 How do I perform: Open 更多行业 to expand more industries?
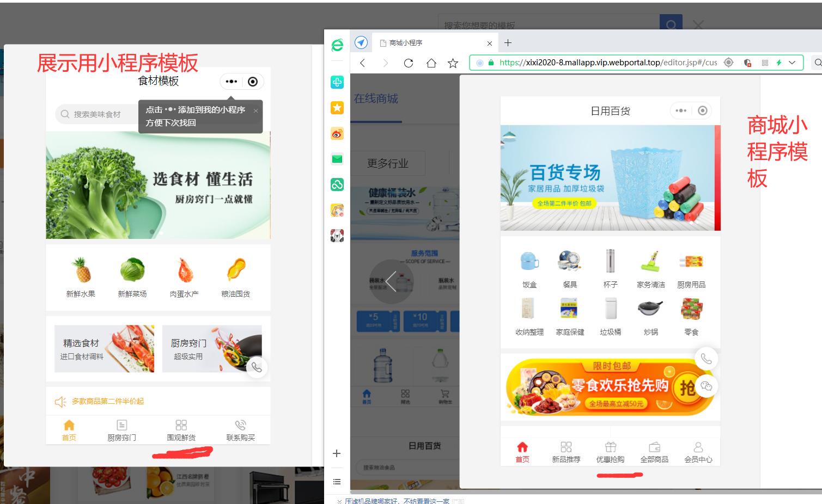click(388, 163)
